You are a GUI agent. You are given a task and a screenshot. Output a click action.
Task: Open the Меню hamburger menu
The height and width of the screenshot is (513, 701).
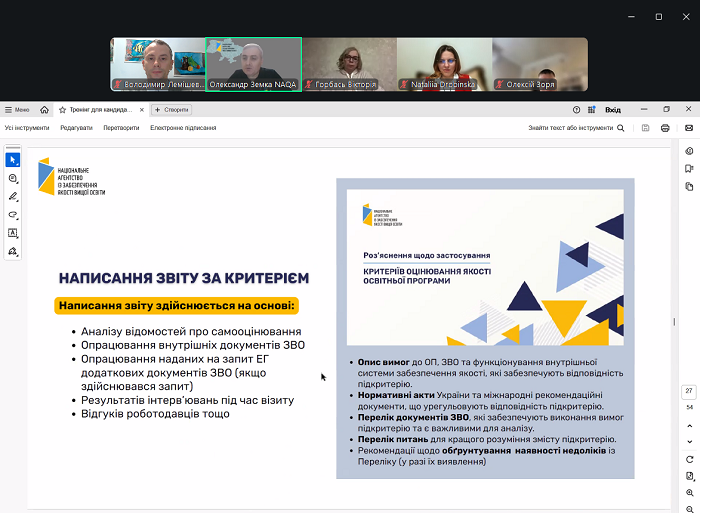tap(17, 110)
